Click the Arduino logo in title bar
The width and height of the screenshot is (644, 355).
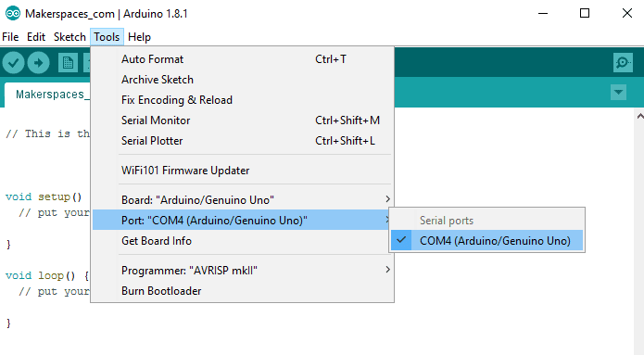point(13,14)
